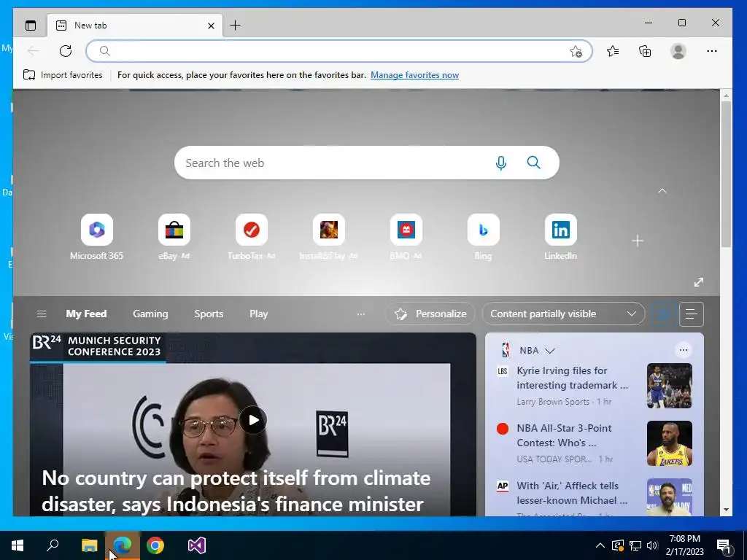Add this page to favorites star
This screenshot has height=560, width=747.
click(576, 52)
